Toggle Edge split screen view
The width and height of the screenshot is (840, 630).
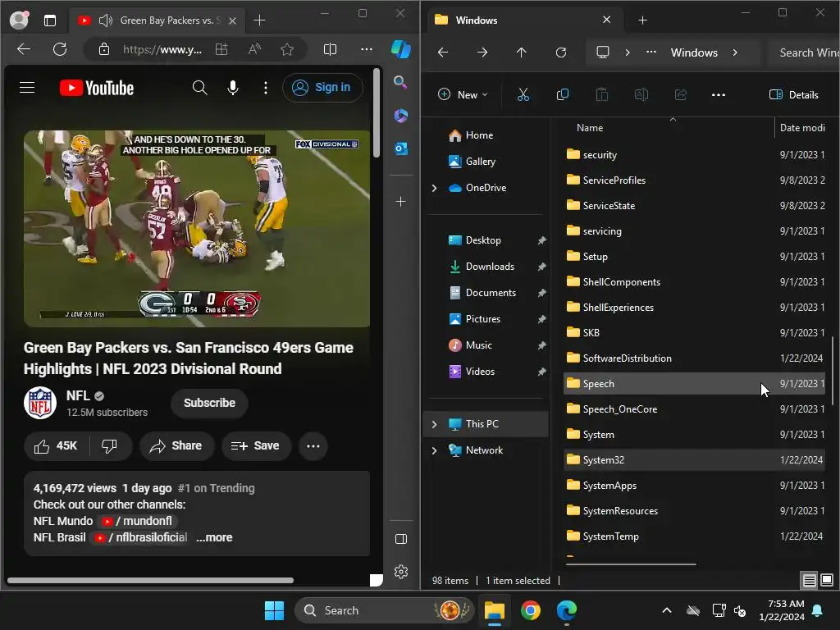click(330, 49)
